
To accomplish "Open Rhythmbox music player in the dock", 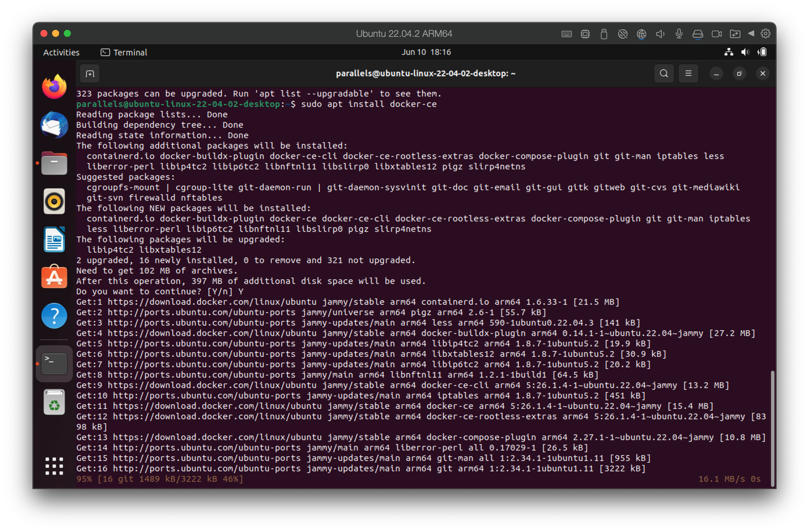I will [x=54, y=201].
